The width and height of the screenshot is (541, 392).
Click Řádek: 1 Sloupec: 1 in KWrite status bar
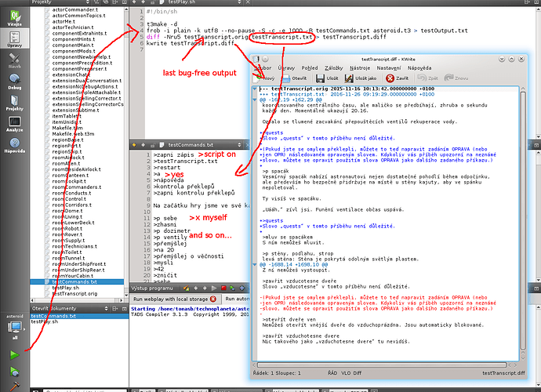[x=277, y=373]
